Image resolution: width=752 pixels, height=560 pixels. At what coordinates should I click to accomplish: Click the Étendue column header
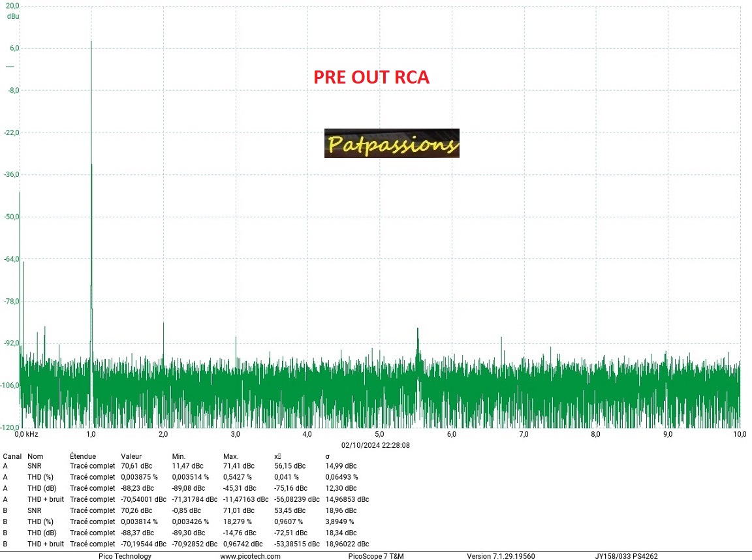coord(83,456)
